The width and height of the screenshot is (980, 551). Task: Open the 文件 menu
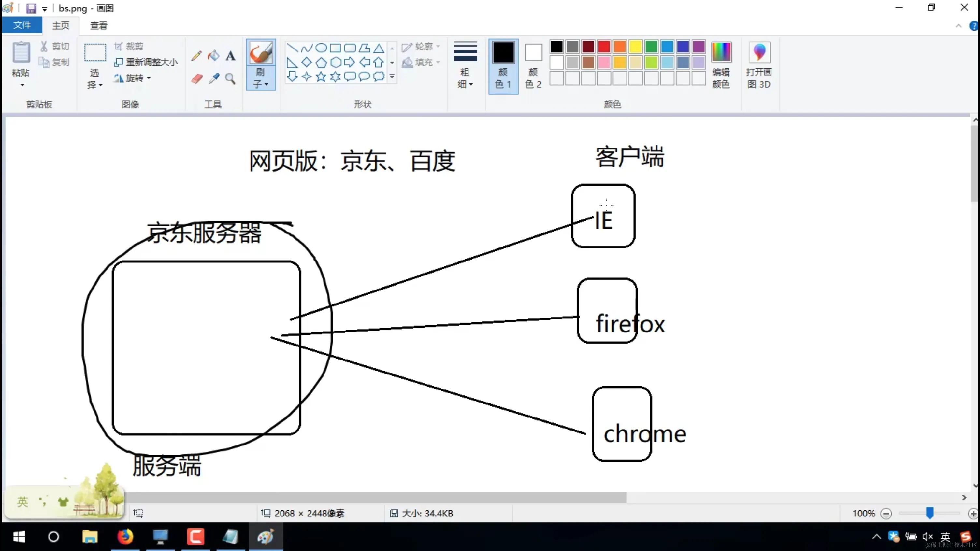(x=22, y=25)
